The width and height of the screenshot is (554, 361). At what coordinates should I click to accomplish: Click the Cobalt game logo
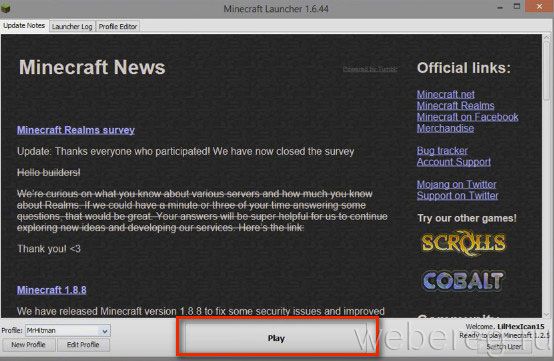coord(463,281)
